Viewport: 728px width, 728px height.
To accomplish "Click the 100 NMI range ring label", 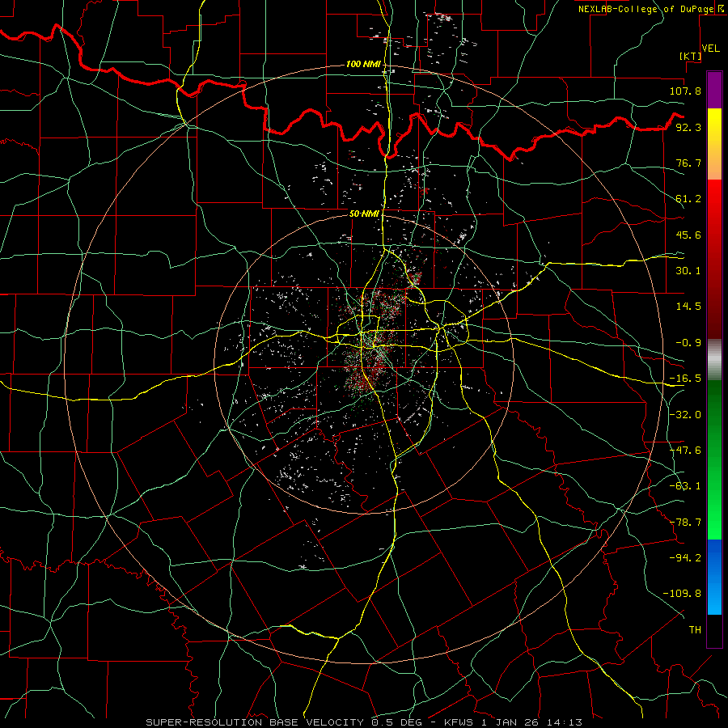I will (363, 64).
